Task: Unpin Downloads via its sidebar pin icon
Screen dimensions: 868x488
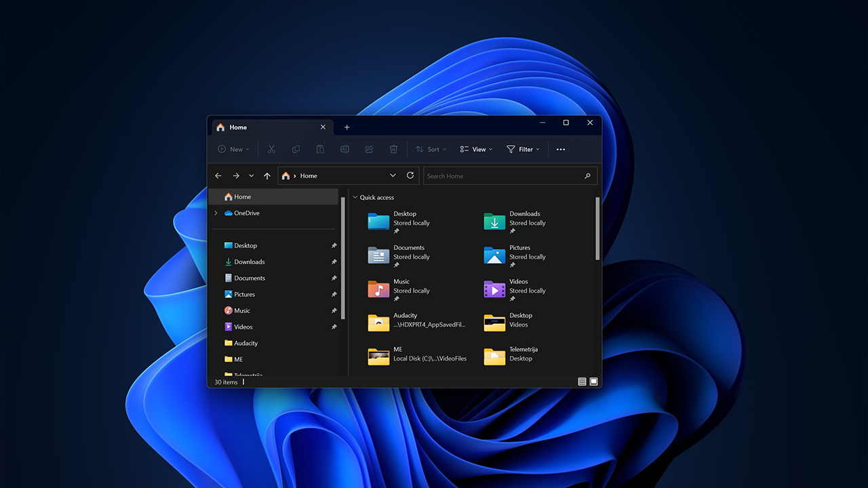Action: click(x=334, y=262)
